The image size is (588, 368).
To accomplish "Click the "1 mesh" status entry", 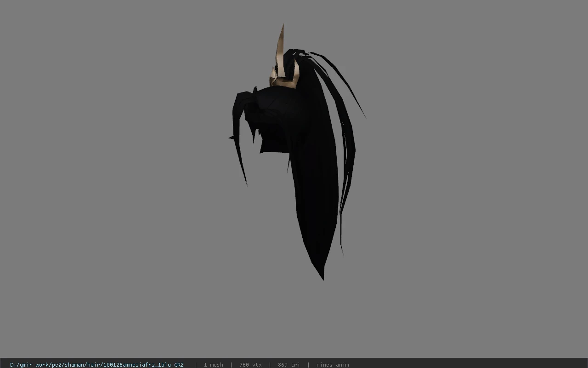I will coord(214,365).
